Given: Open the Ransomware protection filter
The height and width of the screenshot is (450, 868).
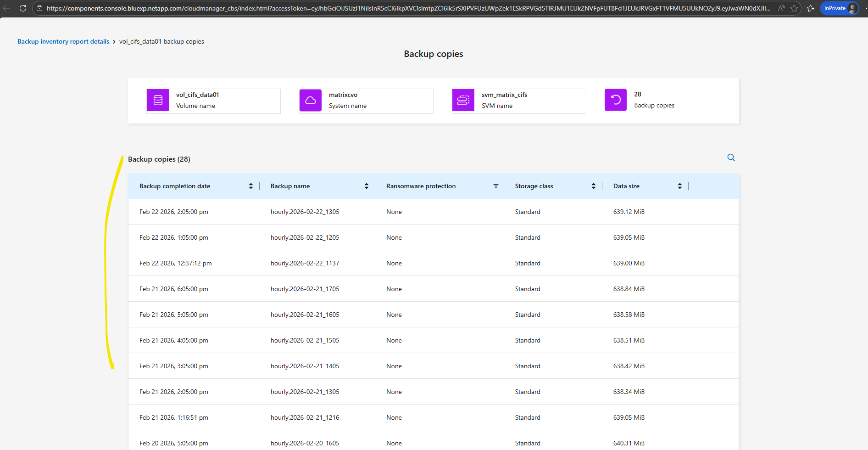Looking at the screenshot, I should pyautogui.click(x=495, y=186).
